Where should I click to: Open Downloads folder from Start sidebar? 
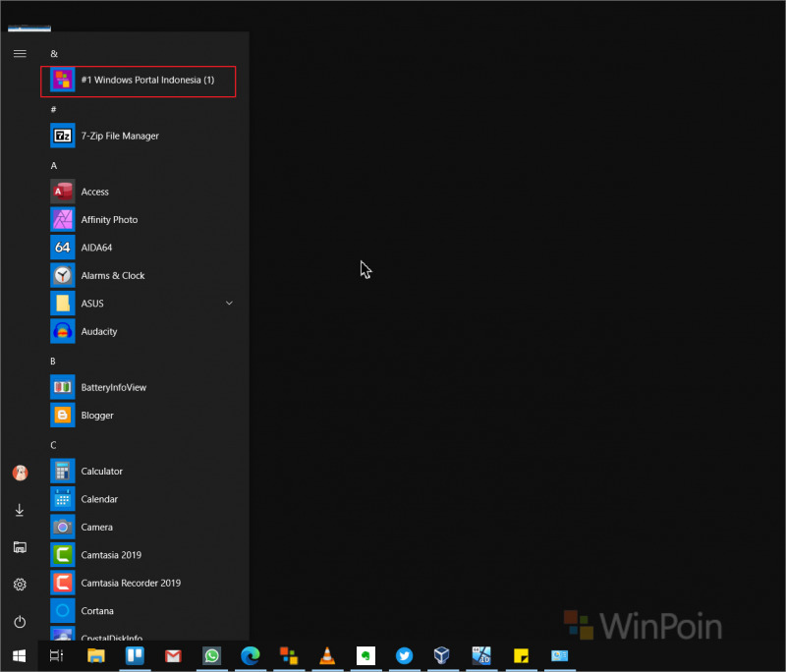20,510
